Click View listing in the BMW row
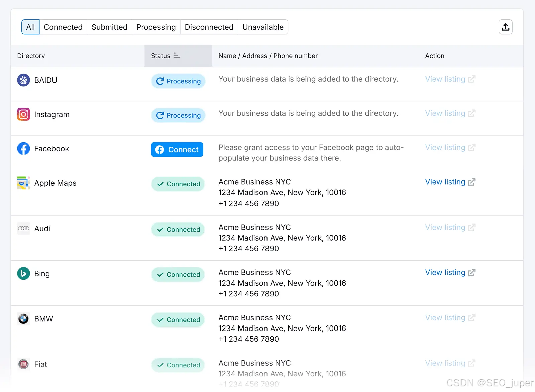The height and width of the screenshot is (392, 535). tap(450, 318)
